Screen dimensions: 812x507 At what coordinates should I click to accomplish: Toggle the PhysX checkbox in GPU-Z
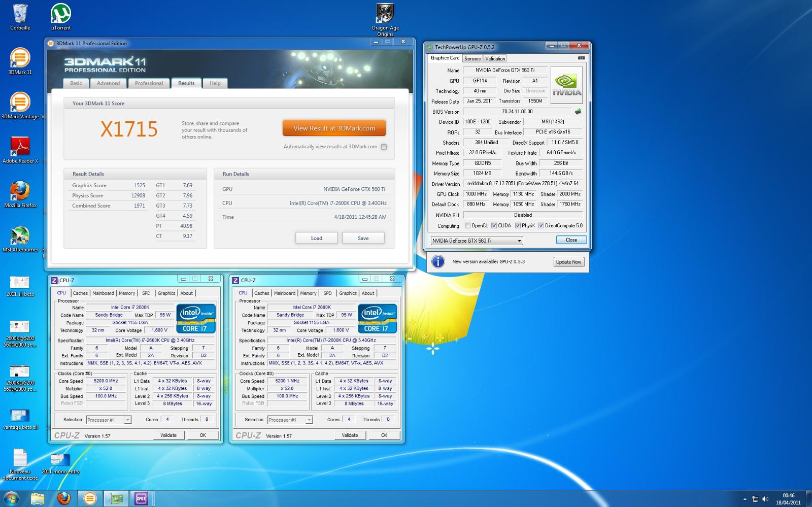click(x=518, y=226)
